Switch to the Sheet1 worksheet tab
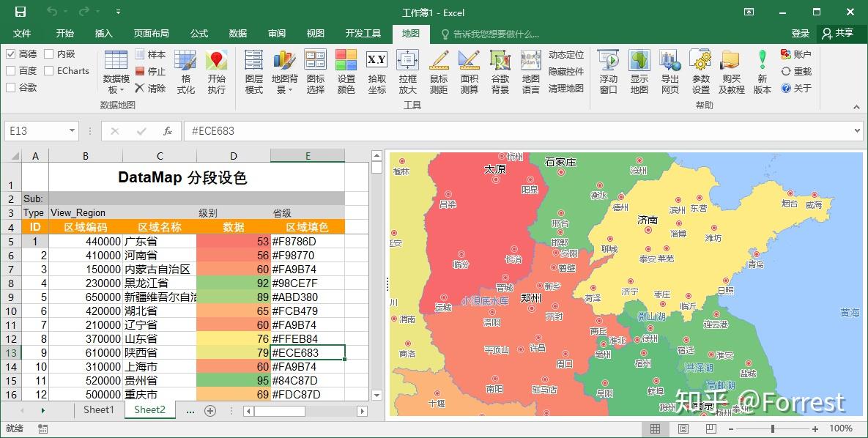This screenshot has height=438, width=868. click(x=99, y=409)
